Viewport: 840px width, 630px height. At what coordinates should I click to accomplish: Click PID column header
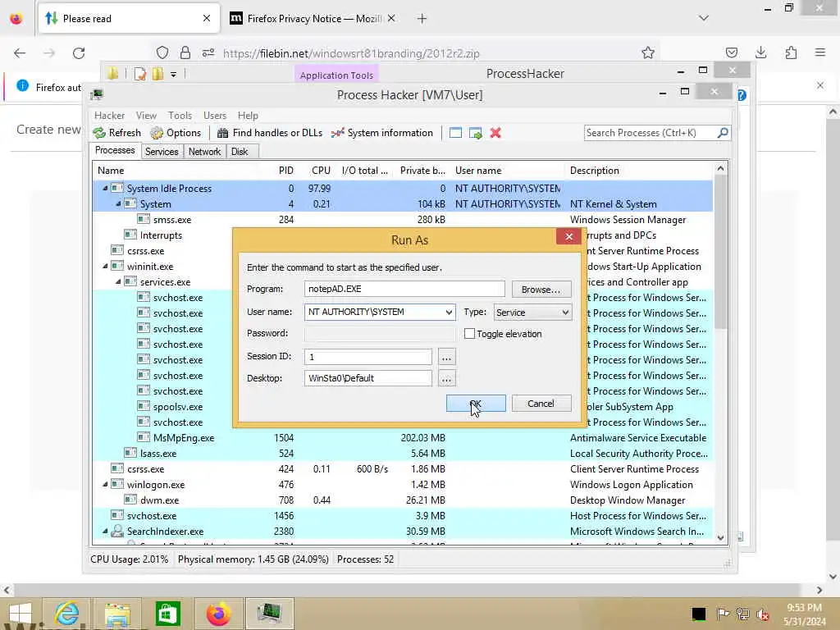(285, 171)
